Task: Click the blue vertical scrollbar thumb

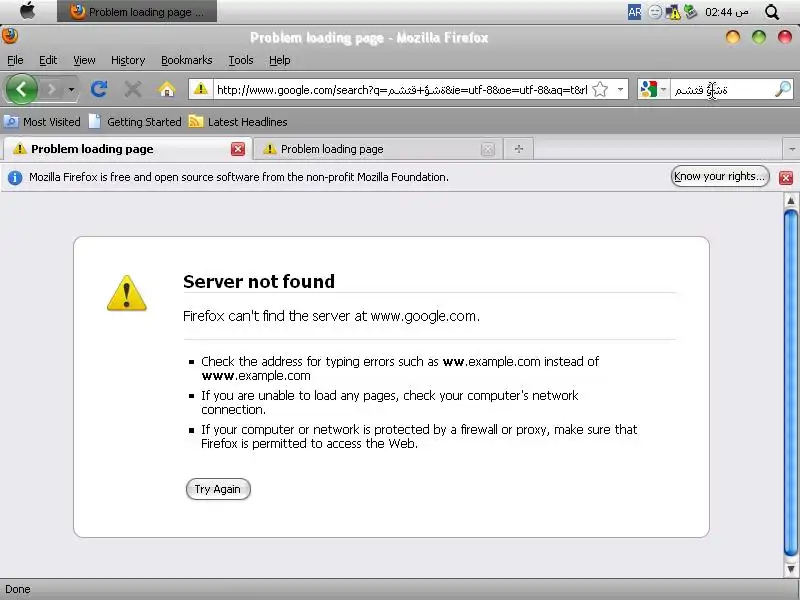Action: point(791,383)
